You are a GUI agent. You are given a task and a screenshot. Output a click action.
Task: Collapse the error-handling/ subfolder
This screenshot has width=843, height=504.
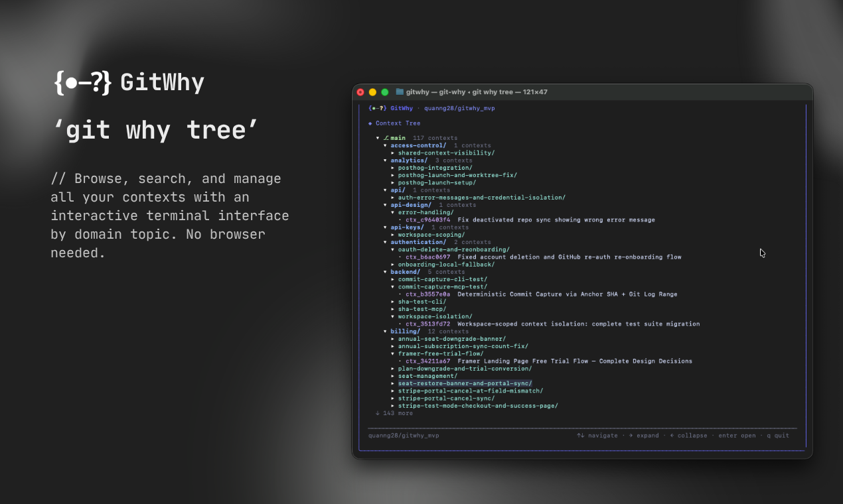(422, 212)
